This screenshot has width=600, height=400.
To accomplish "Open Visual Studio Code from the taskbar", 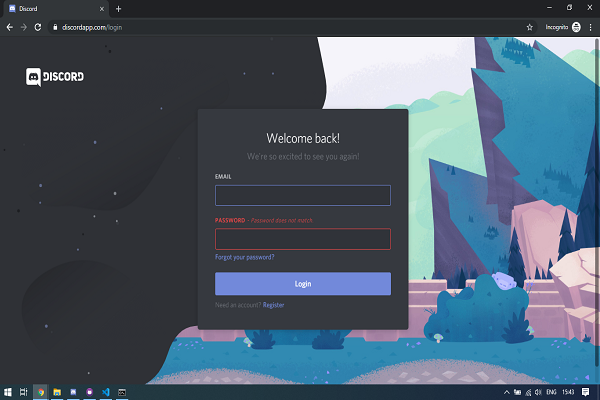I will coord(106,392).
